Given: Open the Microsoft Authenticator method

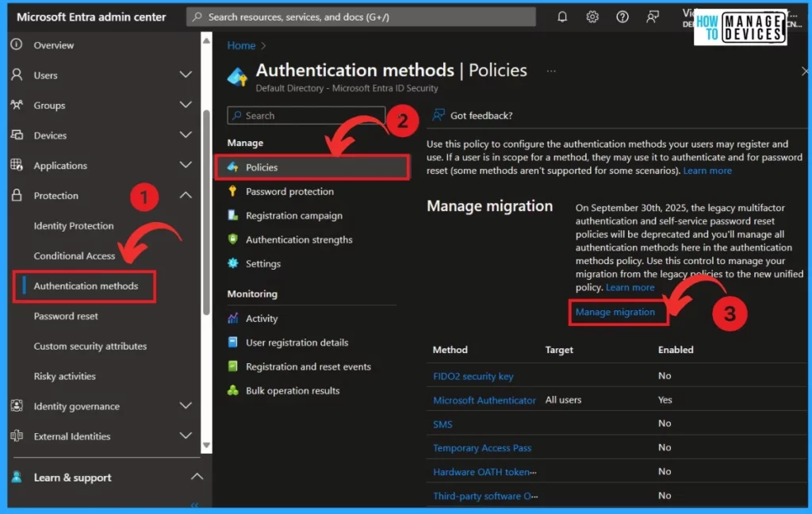Looking at the screenshot, I should [485, 400].
